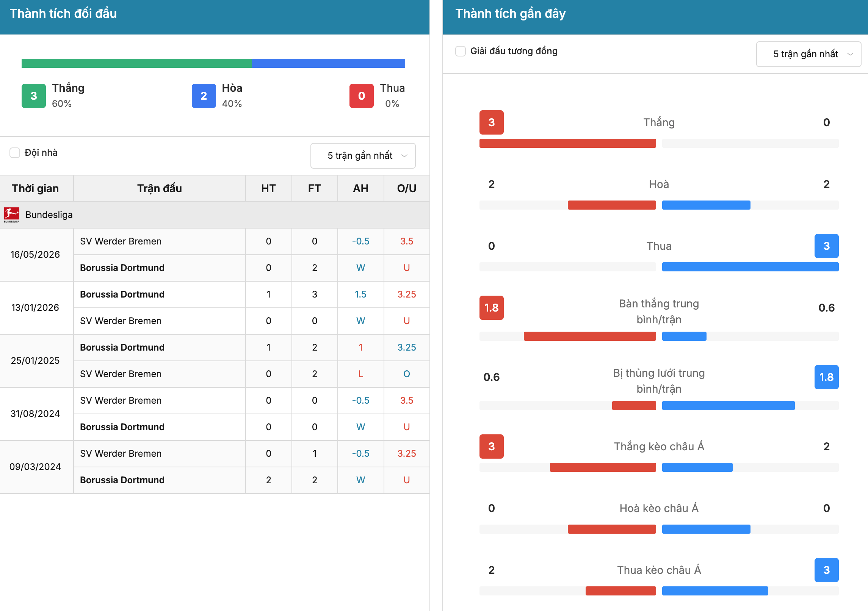This screenshot has height=611, width=868.
Task: Click the Bàn thắng trung bình/trận label
Action: click(x=659, y=312)
